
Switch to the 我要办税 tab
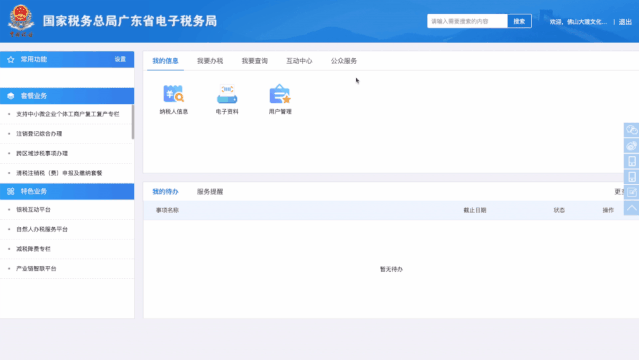tap(210, 61)
